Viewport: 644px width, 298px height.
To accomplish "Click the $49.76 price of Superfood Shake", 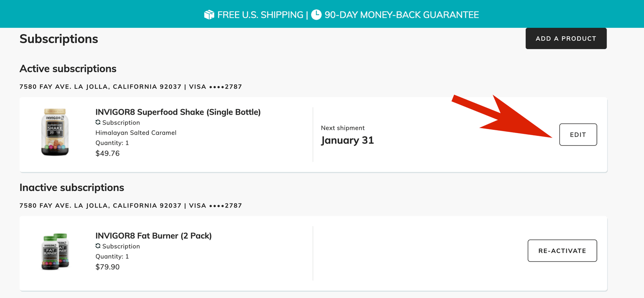I will (x=107, y=153).
